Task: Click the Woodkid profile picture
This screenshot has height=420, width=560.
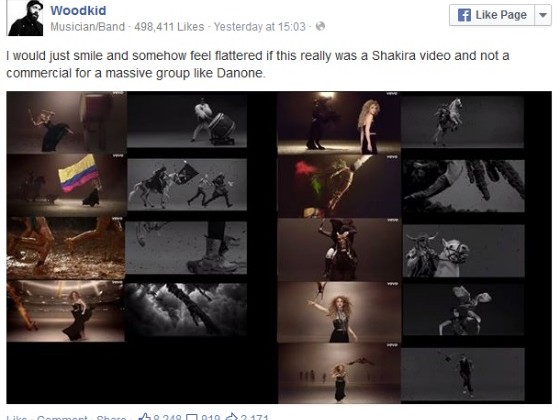Action: click(25, 18)
